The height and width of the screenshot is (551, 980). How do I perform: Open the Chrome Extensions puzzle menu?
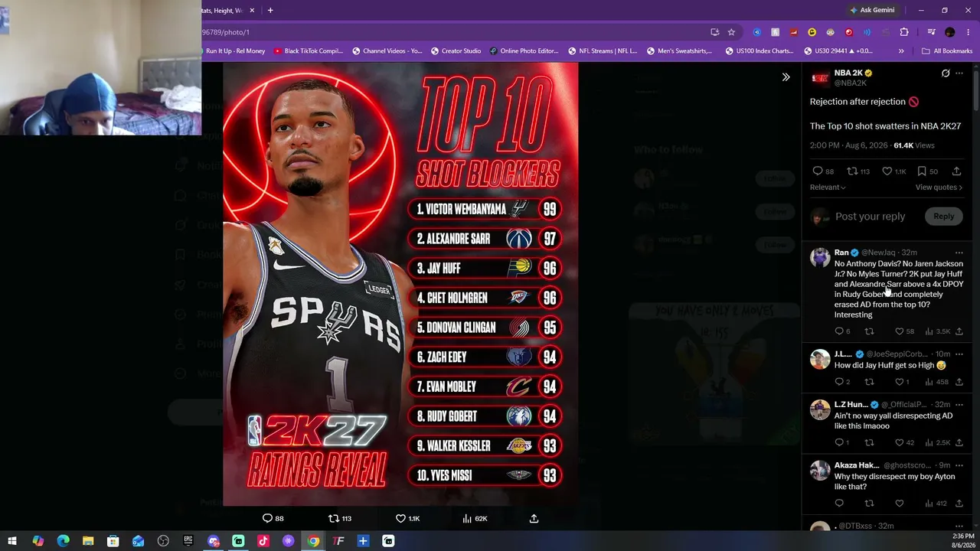click(x=904, y=32)
